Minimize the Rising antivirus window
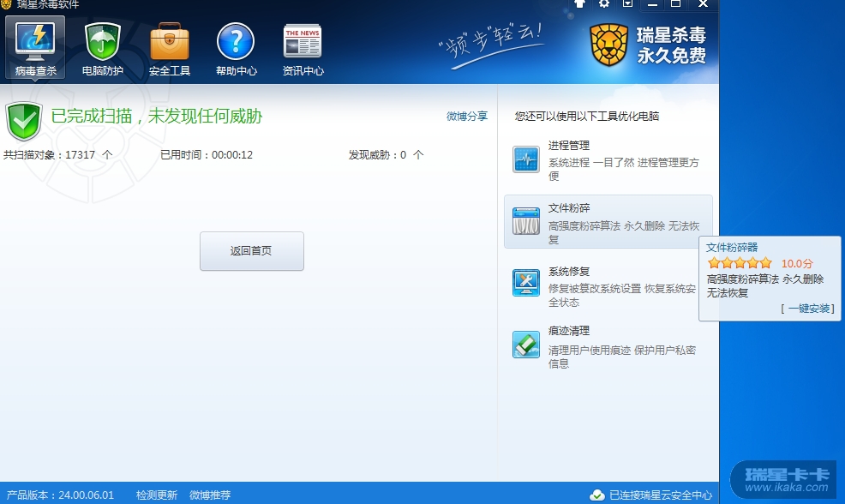 tap(652, 3)
